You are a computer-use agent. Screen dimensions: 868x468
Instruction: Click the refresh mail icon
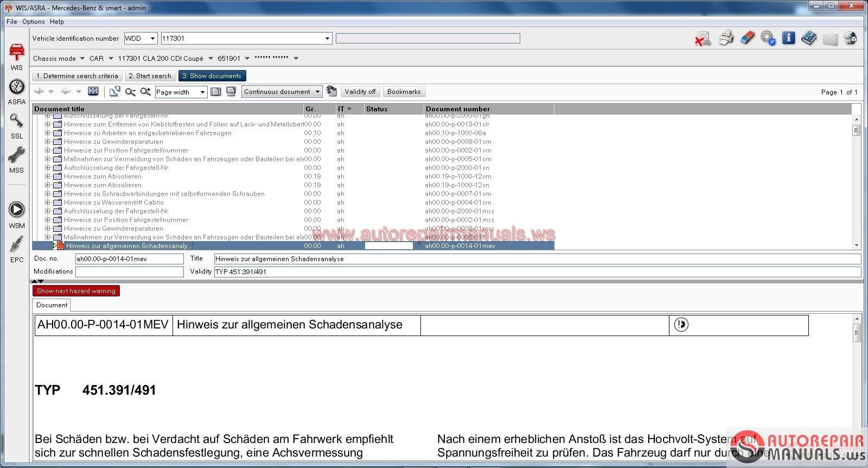click(x=851, y=38)
